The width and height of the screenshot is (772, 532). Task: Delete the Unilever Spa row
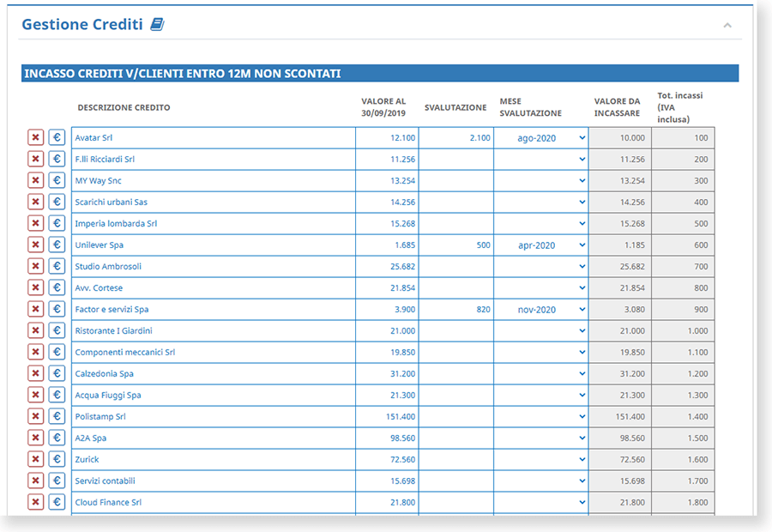tap(35, 245)
